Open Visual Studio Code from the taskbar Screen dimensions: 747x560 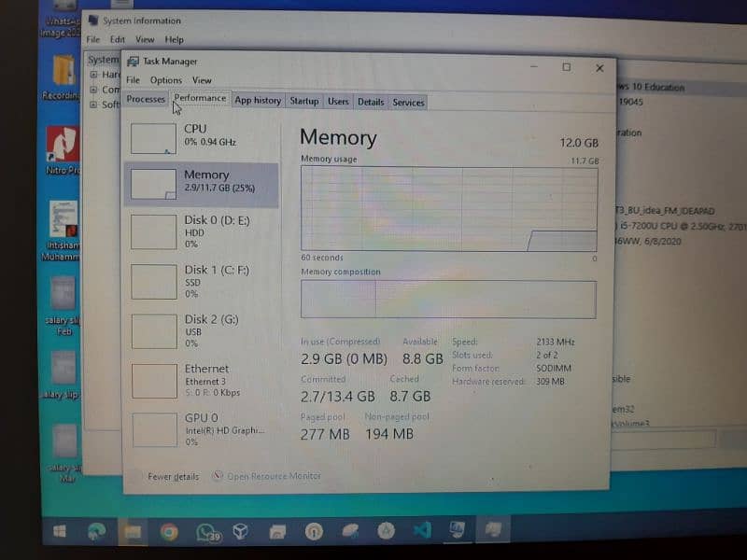click(x=422, y=530)
